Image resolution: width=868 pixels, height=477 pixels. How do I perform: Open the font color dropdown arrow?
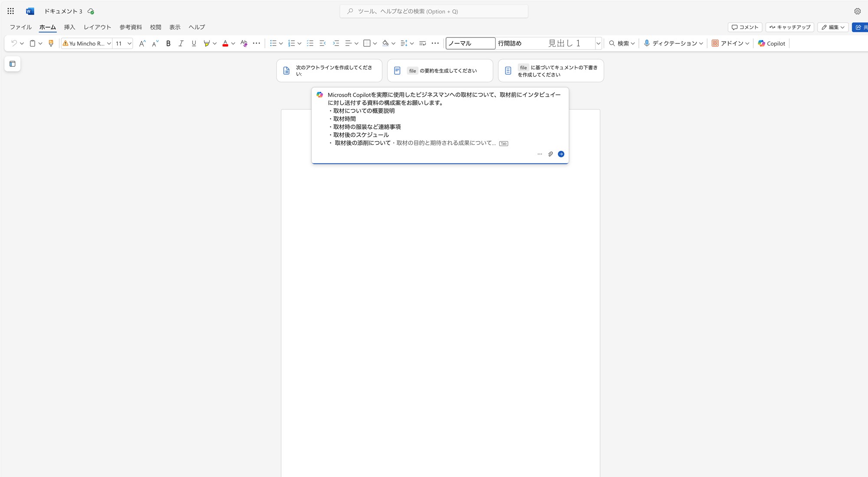233,43
